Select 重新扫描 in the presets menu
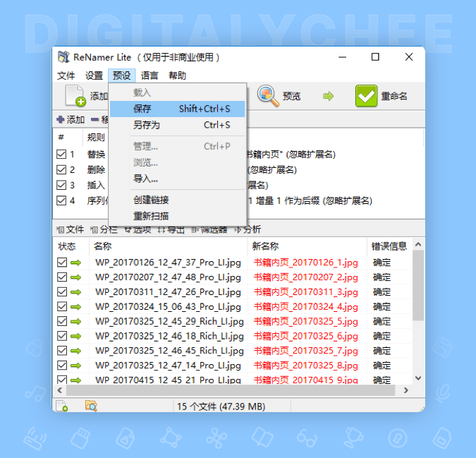This screenshot has height=458, width=476. point(178,216)
